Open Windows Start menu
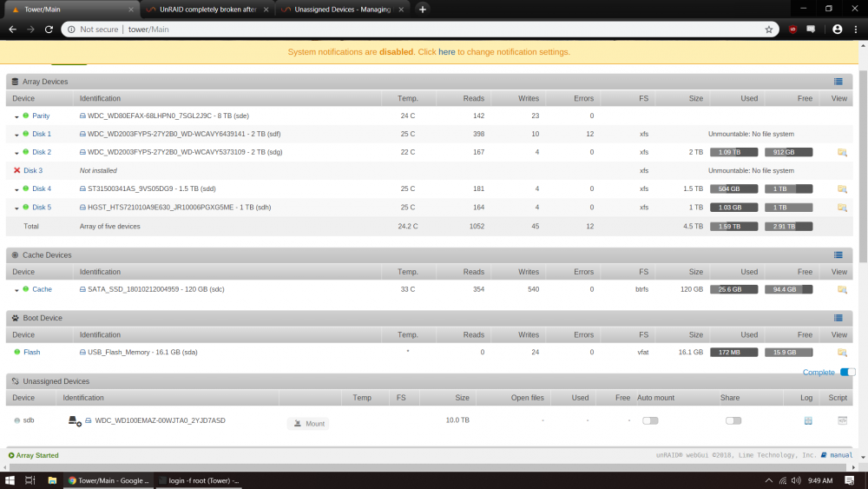 (10, 480)
